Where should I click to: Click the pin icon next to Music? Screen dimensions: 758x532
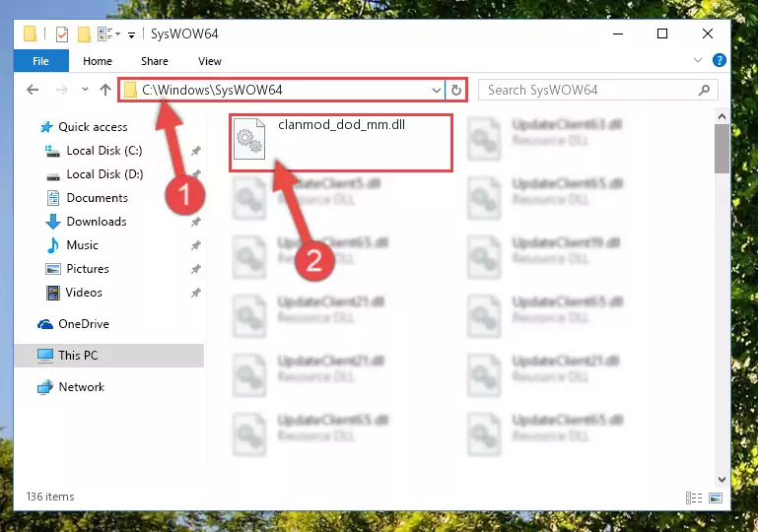pyautogui.click(x=196, y=245)
